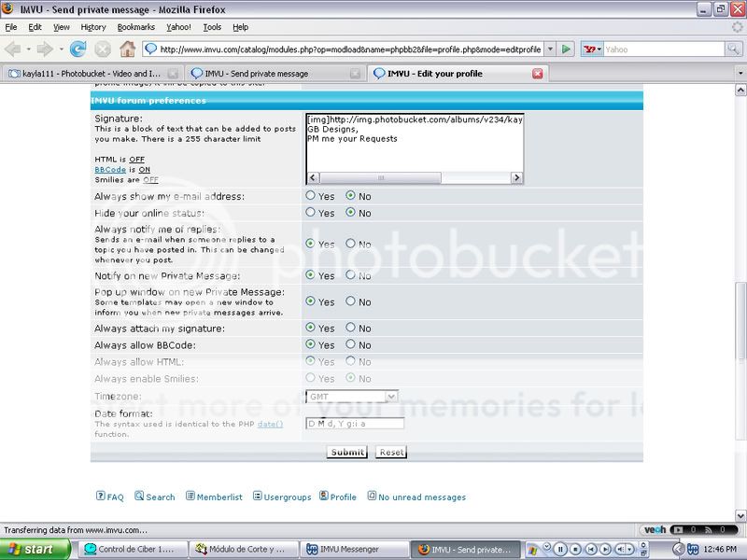The width and height of the screenshot is (747, 560).
Task: Open the Home page icon
Action: click(x=127, y=49)
